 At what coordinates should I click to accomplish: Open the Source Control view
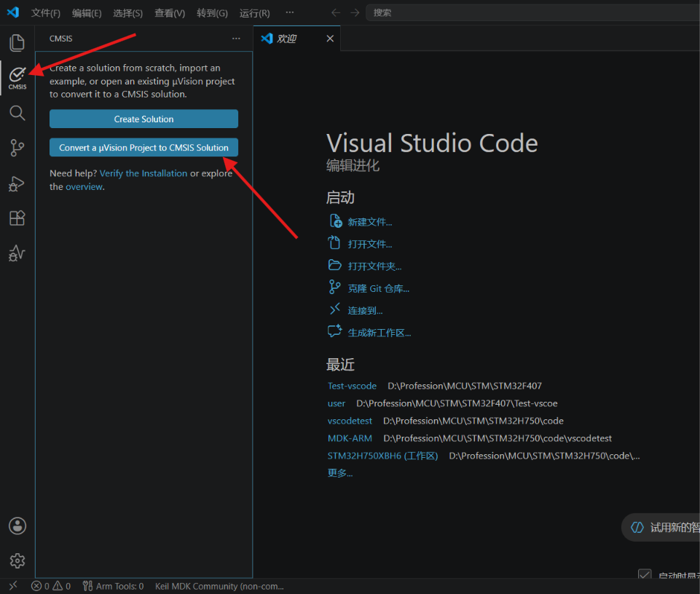pos(17,148)
